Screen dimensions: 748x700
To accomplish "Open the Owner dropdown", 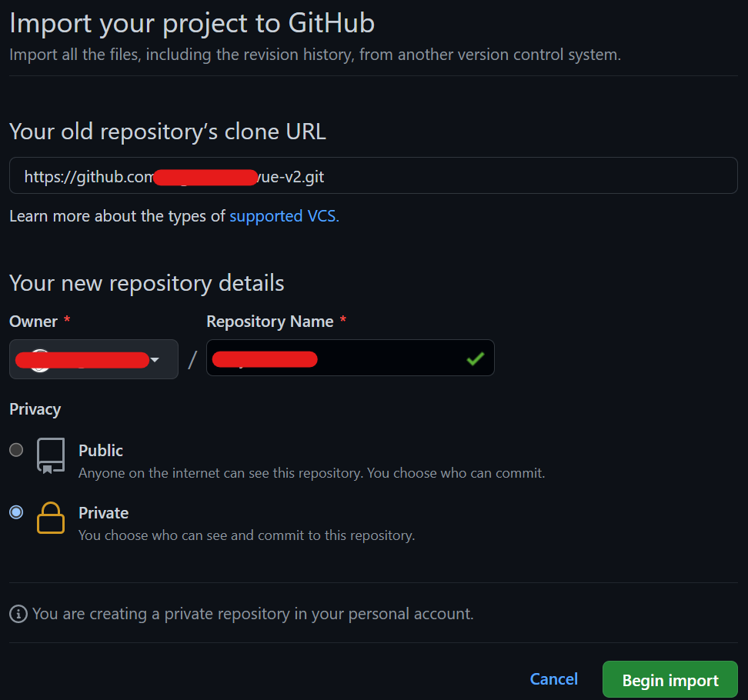I will click(x=94, y=359).
